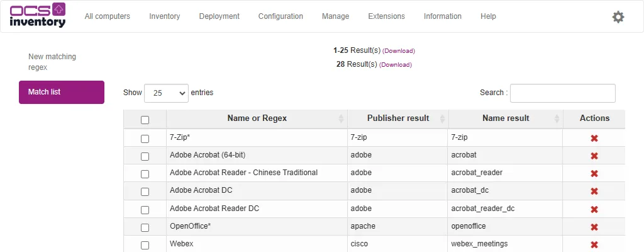Image resolution: width=644 pixels, height=252 pixels.
Task: Open the Information menu
Action: pos(443,16)
